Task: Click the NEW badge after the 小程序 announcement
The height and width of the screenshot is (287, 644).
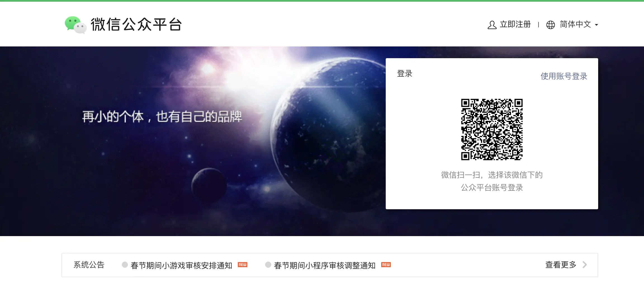Action: [x=386, y=265]
